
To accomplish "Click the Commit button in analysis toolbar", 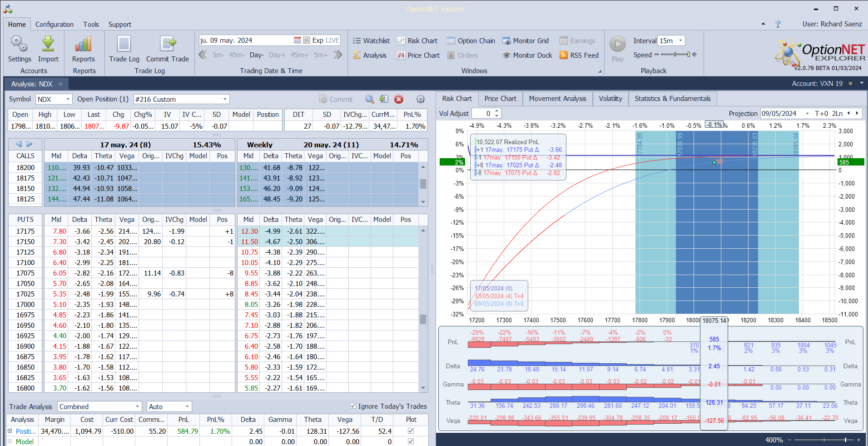I will point(336,99).
